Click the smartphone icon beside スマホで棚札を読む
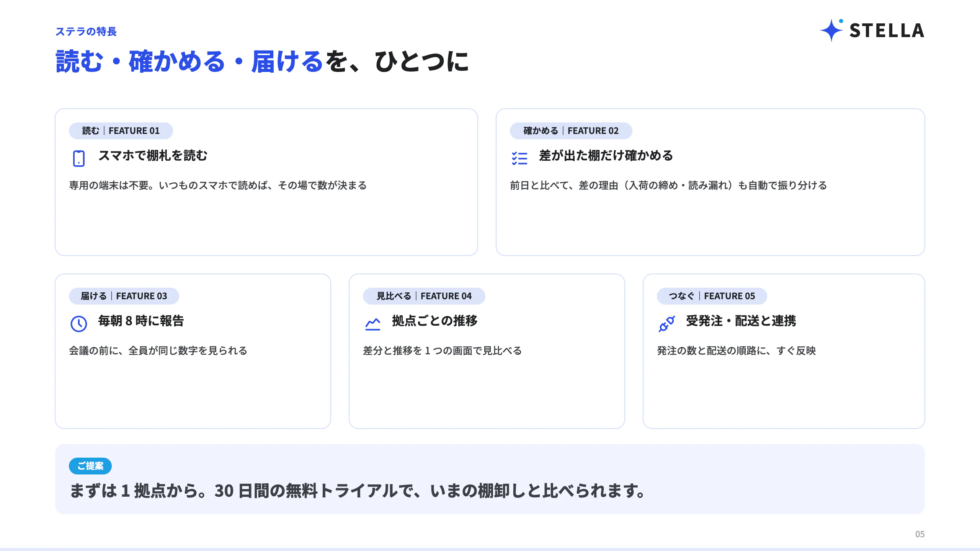The image size is (980, 551). point(79,158)
